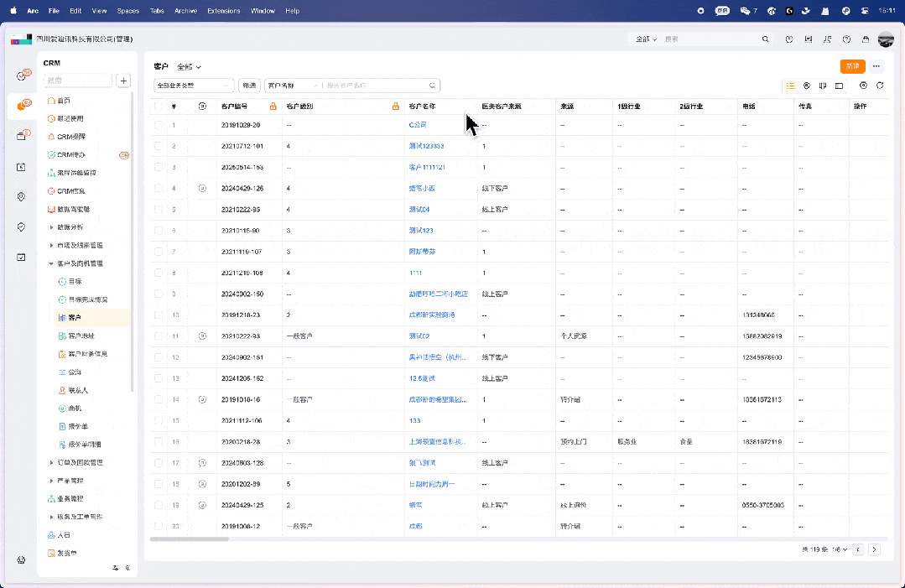Image resolution: width=905 pixels, height=588 pixels.
Task: Tick the select-all checkbox in table header
Action: pos(159,107)
